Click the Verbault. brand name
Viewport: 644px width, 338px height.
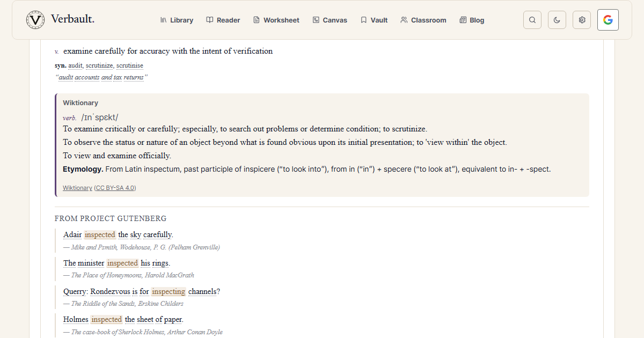(72, 19)
